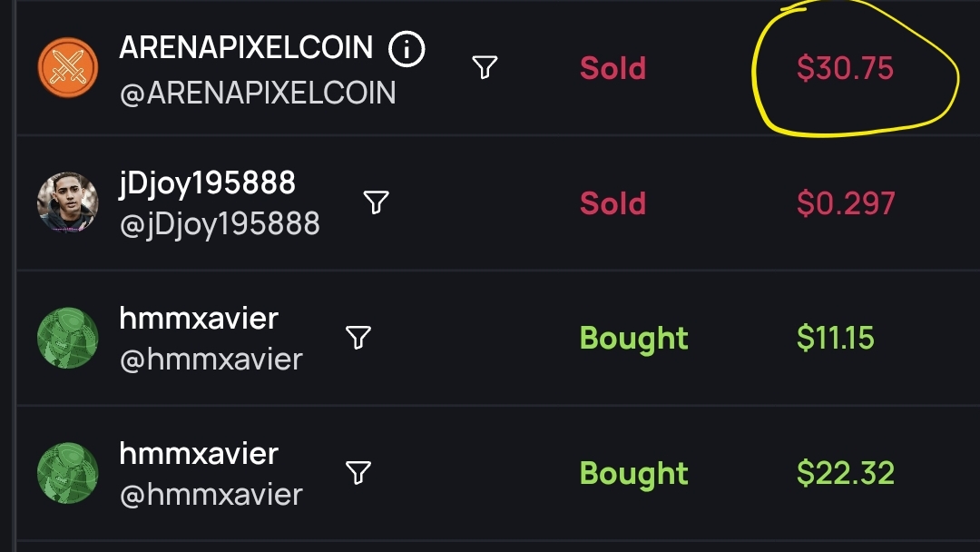Click the filter icon for ARENAPIXELCOIN
The height and width of the screenshot is (552, 980).
click(485, 66)
